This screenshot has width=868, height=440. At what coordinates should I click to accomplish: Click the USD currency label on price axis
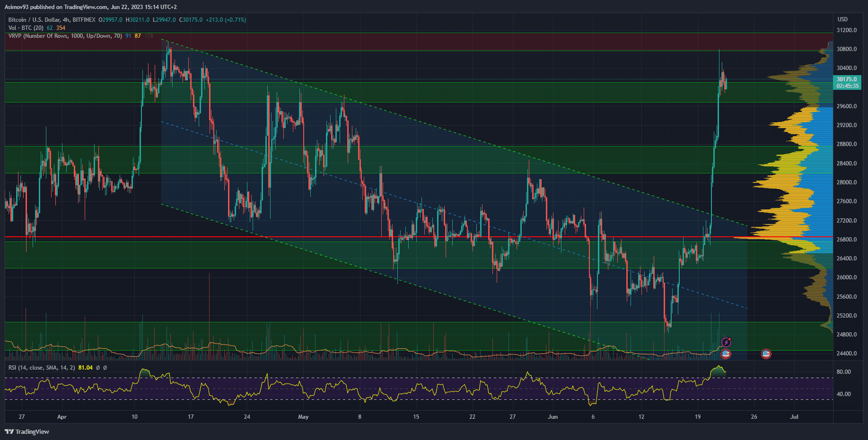(x=842, y=19)
